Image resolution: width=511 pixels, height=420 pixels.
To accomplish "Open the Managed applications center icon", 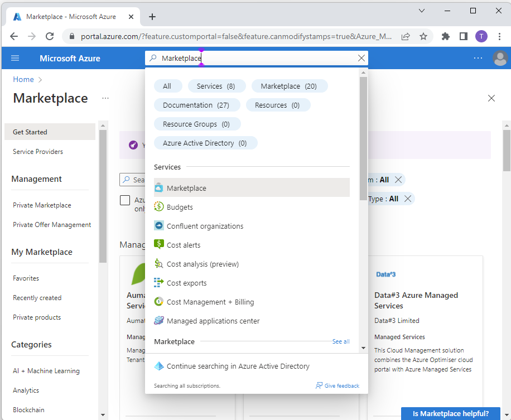I will click(158, 320).
